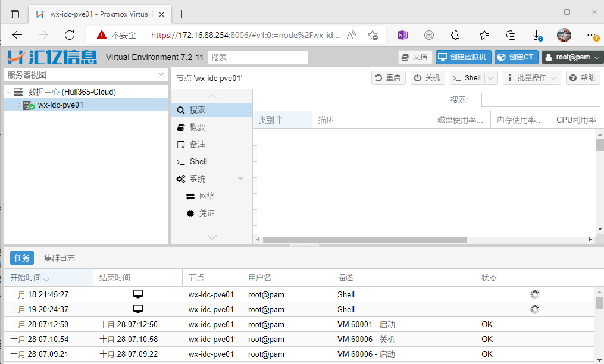604x364 pixels.
Task: Open the Summary (概要) menu item
Action: [198, 127]
